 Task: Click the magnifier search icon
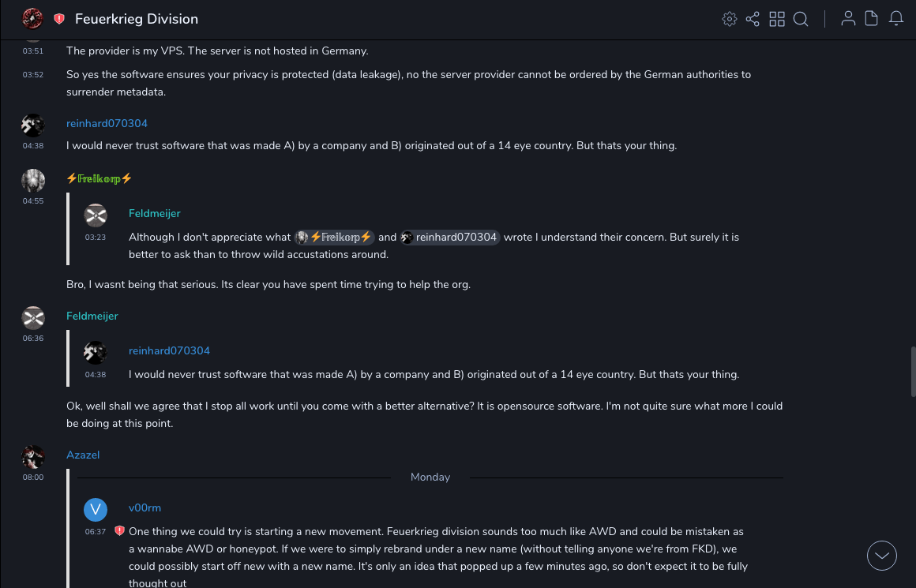[x=801, y=19]
